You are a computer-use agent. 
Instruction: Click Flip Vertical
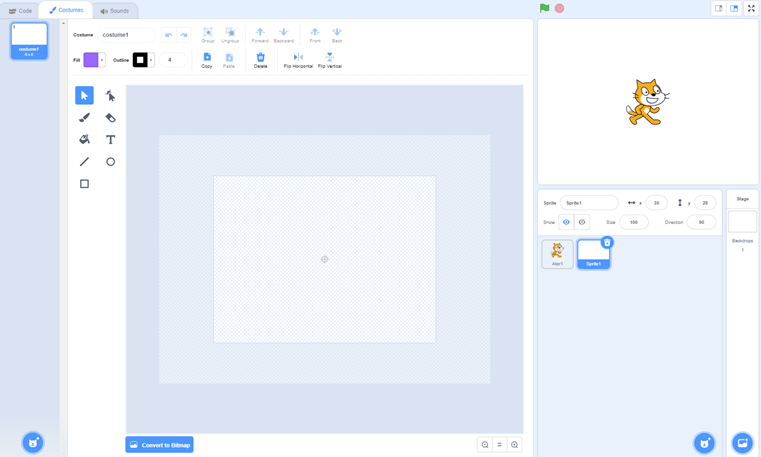(x=330, y=60)
